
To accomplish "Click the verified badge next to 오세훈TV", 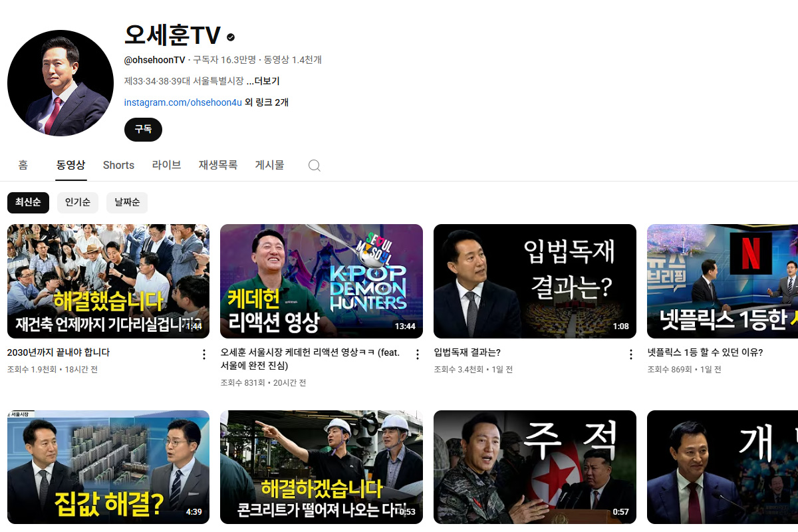I will [231, 37].
